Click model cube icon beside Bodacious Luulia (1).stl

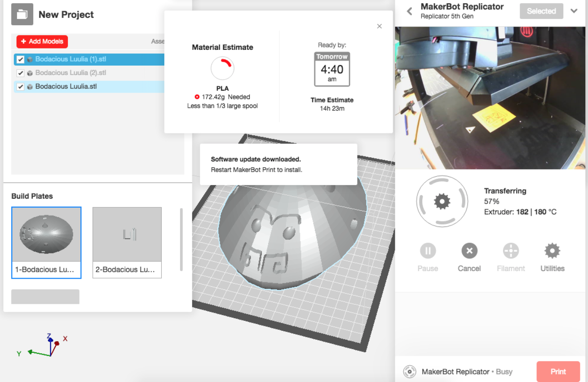(30, 59)
